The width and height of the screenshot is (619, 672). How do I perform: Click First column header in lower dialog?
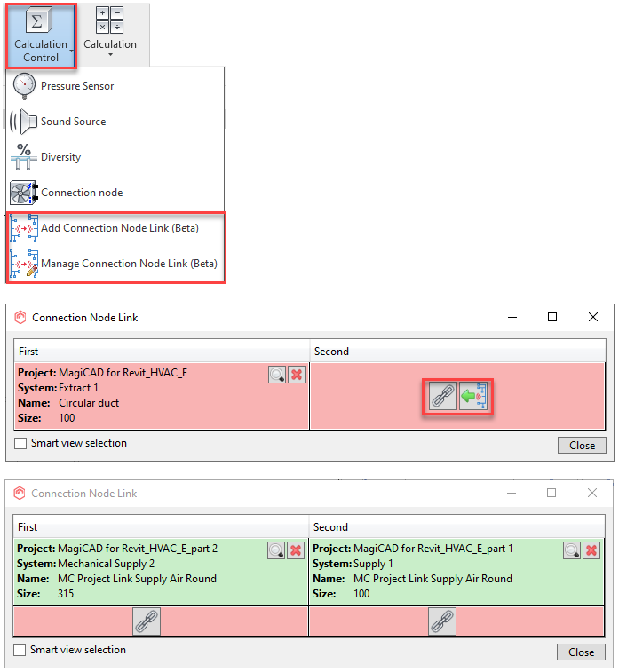click(161, 527)
